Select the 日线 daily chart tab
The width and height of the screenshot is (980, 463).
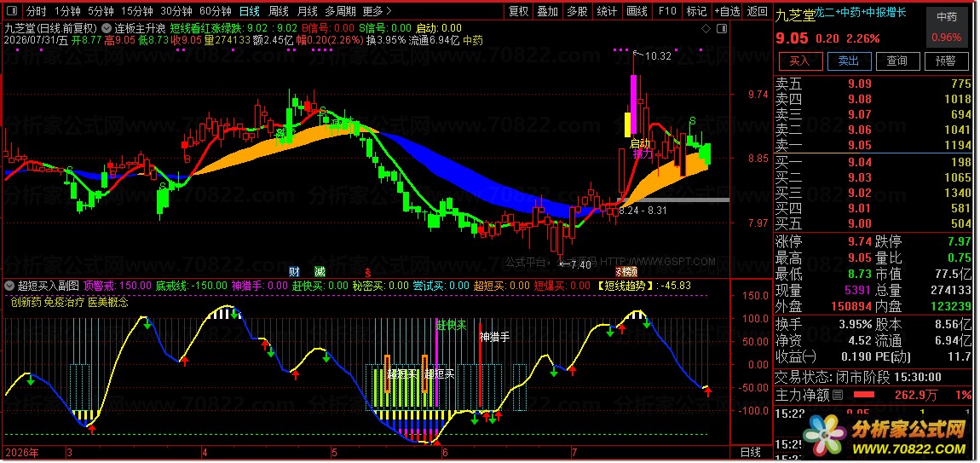coord(250,10)
